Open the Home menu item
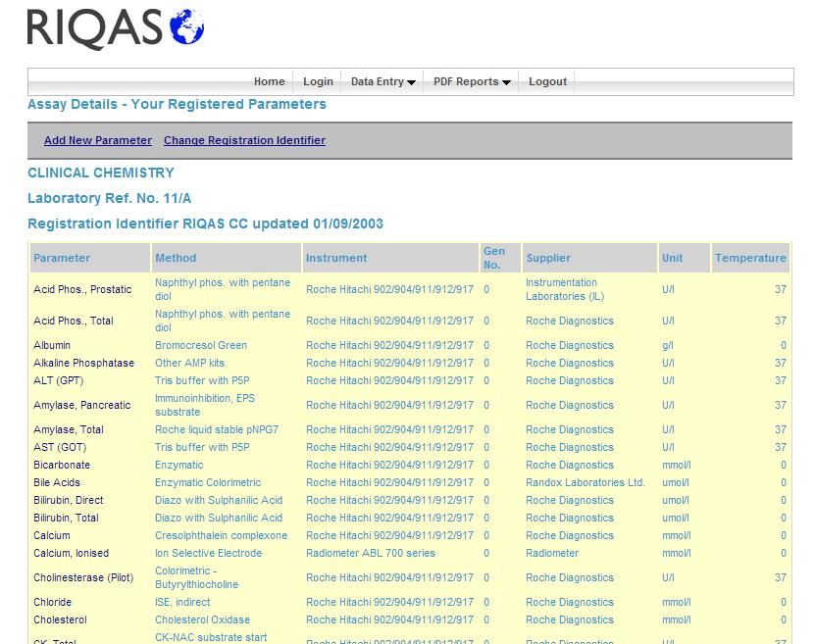 [270, 81]
